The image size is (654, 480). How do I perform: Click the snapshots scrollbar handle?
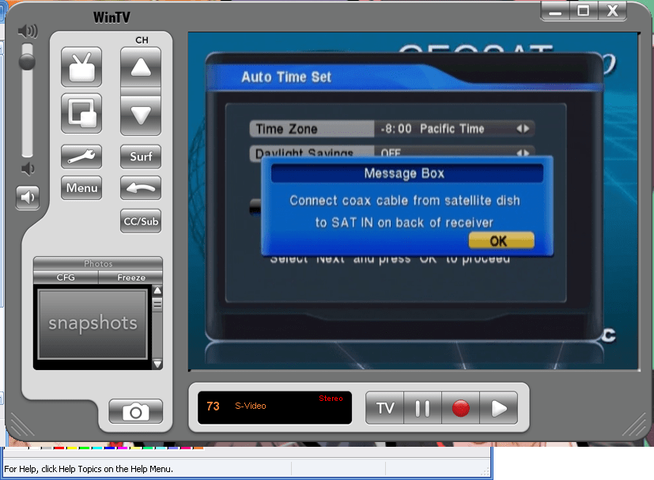point(157,304)
